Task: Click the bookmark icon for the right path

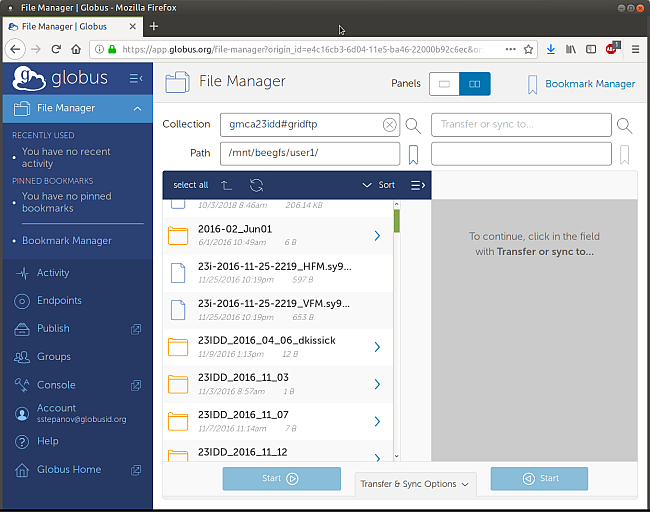Action: 624,155
